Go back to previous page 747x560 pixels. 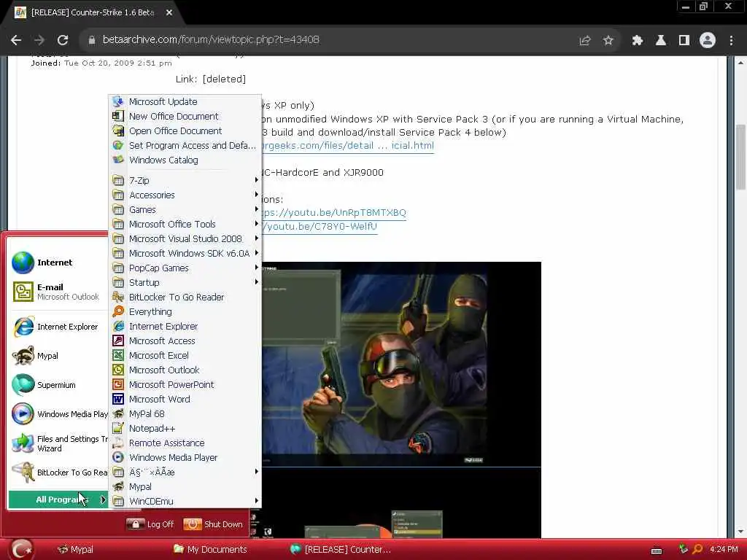(x=16, y=40)
